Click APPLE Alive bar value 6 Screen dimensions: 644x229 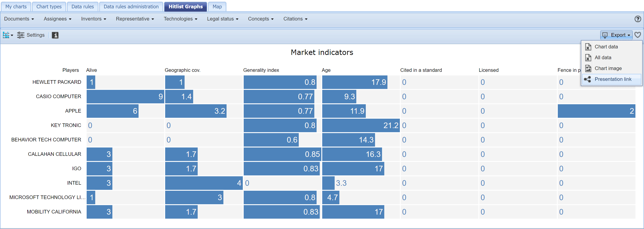pos(113,111)
